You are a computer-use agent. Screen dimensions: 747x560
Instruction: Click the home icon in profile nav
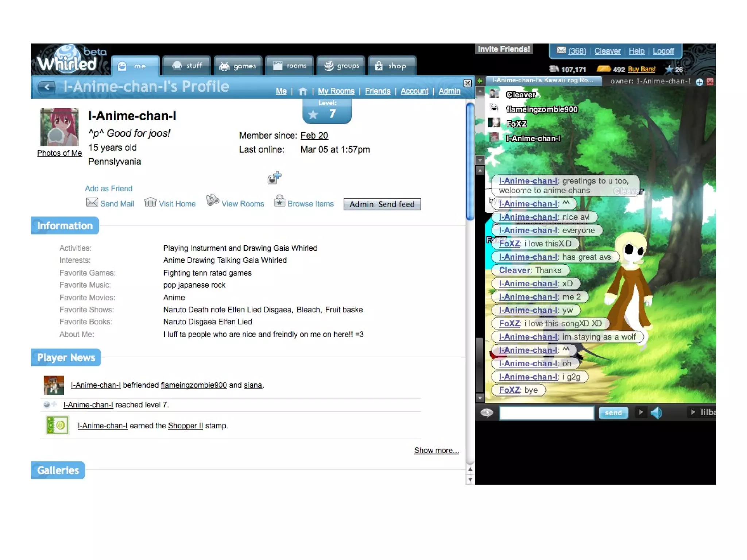(x=302, y=91)
